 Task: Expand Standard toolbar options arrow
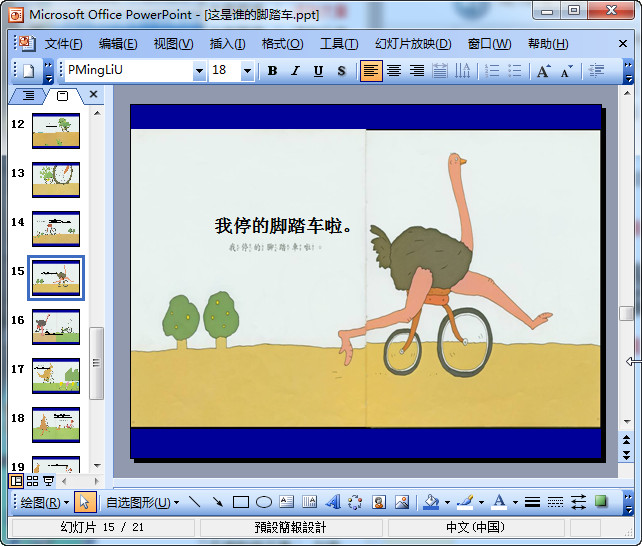click(x=48, y=71)
